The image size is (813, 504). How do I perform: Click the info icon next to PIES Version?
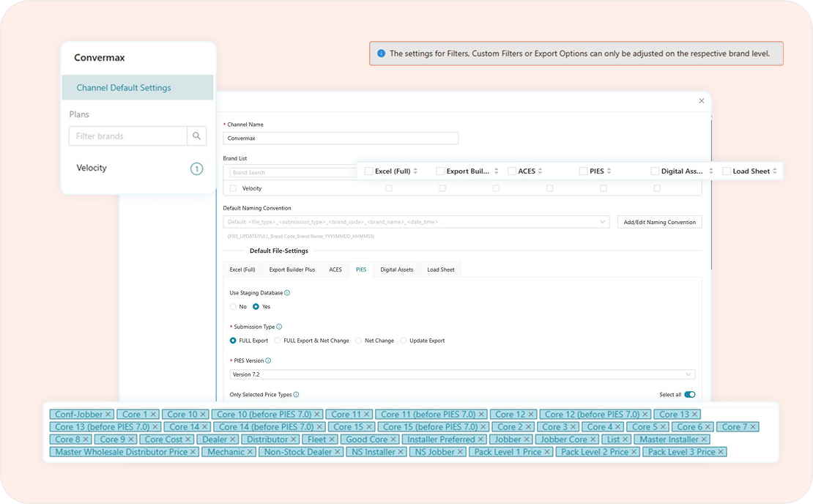point(268,360)
